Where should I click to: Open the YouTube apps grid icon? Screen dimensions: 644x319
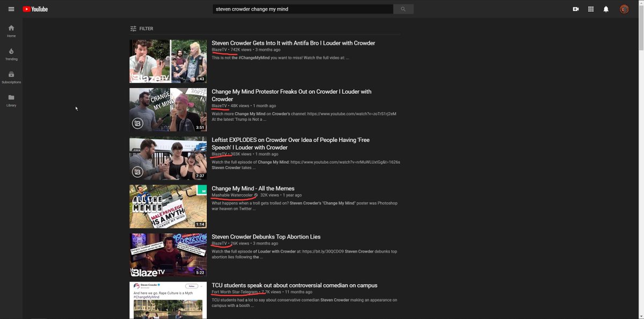tap(591, 9)
